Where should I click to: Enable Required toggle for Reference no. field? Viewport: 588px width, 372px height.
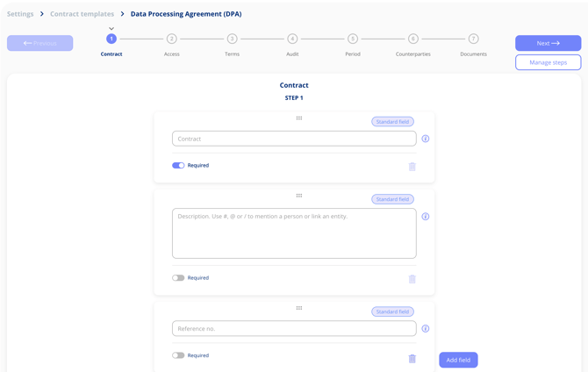178,355
